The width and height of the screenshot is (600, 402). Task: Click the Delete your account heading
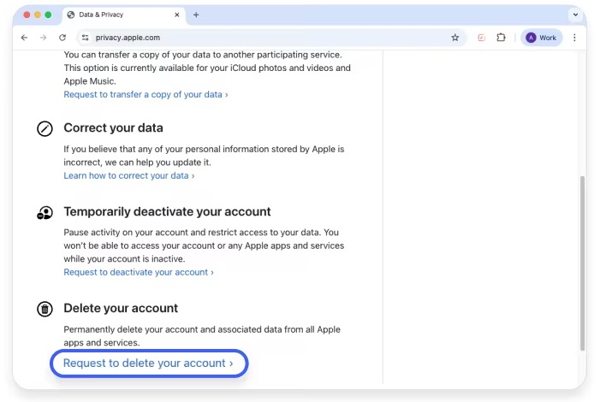point(121,308)
